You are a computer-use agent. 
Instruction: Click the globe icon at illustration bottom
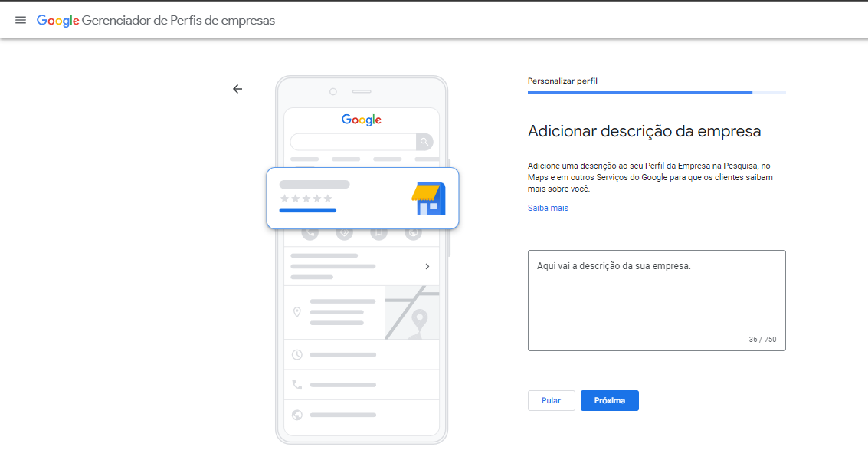tap(297, 415)
